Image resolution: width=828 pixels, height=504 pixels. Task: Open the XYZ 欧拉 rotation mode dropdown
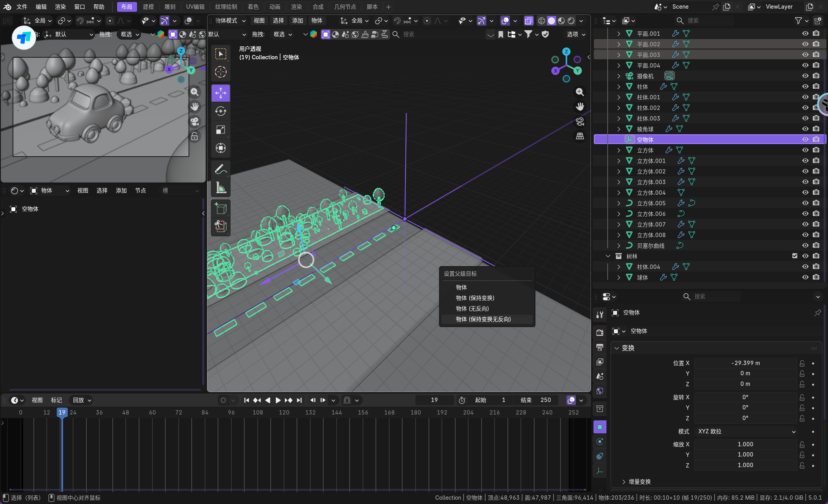[746, 431]
